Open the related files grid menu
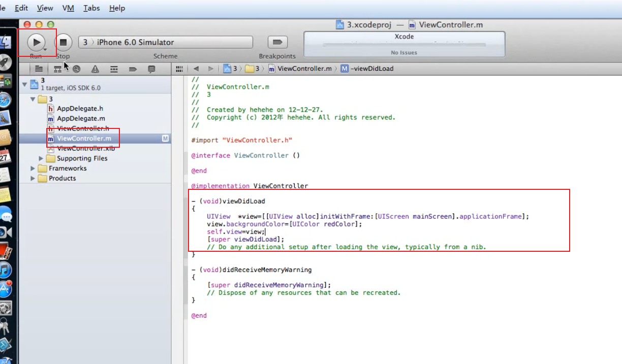The height and width of the screenshot is (364, 622). click(179, 69)
